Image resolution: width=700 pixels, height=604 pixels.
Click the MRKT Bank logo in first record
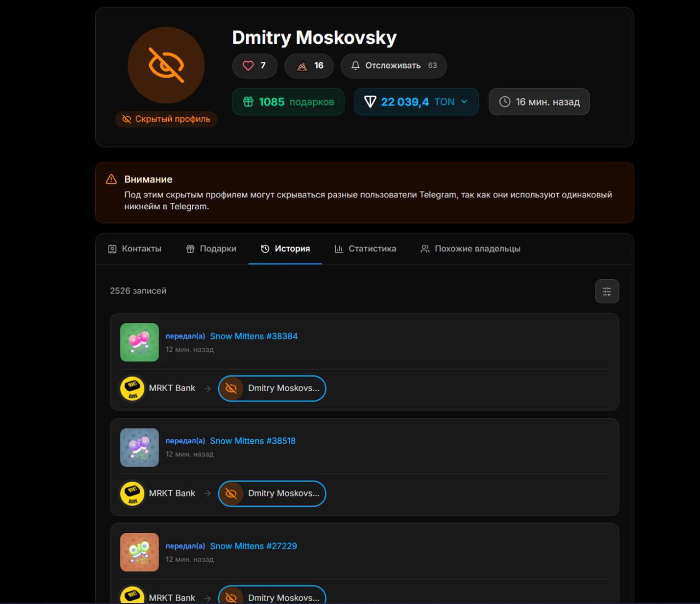[132, 388]
